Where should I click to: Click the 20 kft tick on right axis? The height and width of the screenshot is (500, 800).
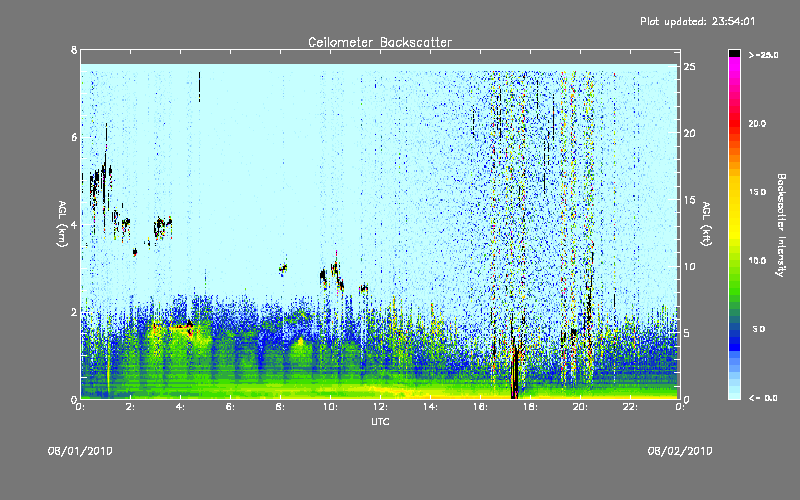(x=690, y=133)
